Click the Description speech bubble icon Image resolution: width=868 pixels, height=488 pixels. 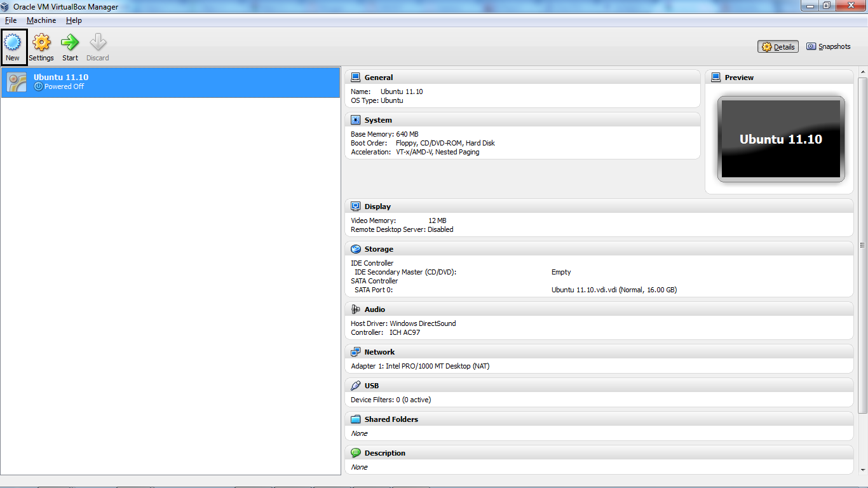click(355, 453)
